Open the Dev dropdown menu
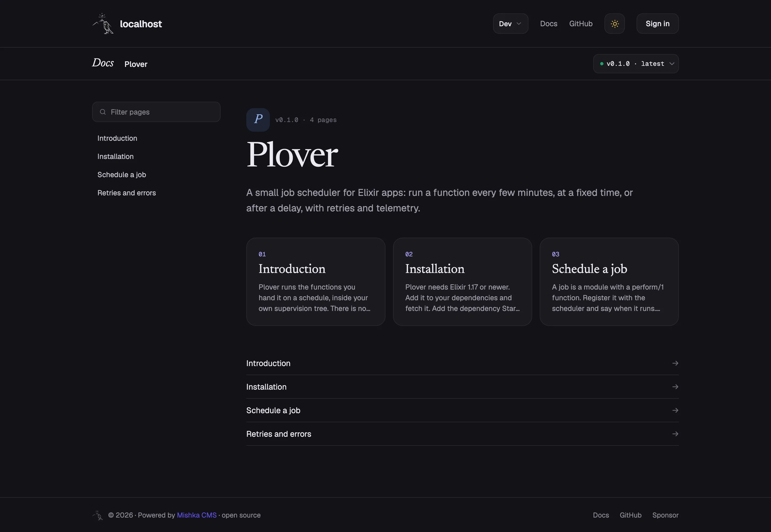Image resolution: width=771 pixels, height=532 pixels. [510, 24]
